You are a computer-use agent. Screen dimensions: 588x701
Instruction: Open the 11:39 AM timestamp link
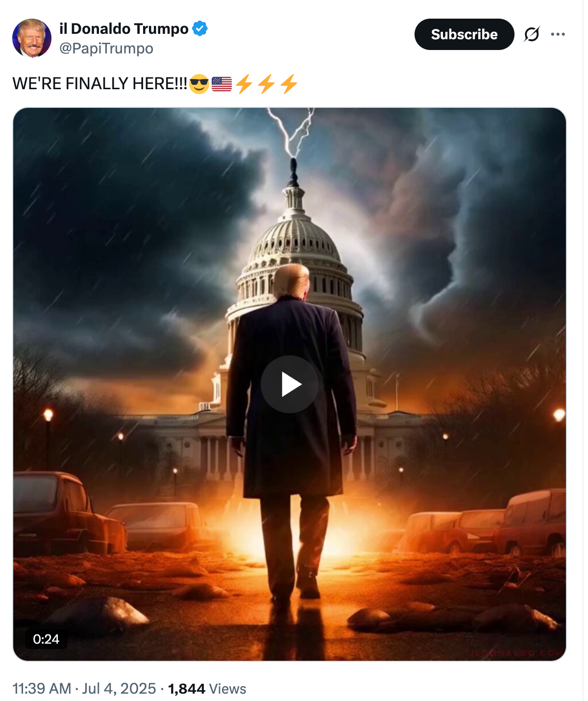tap(42, 689)
